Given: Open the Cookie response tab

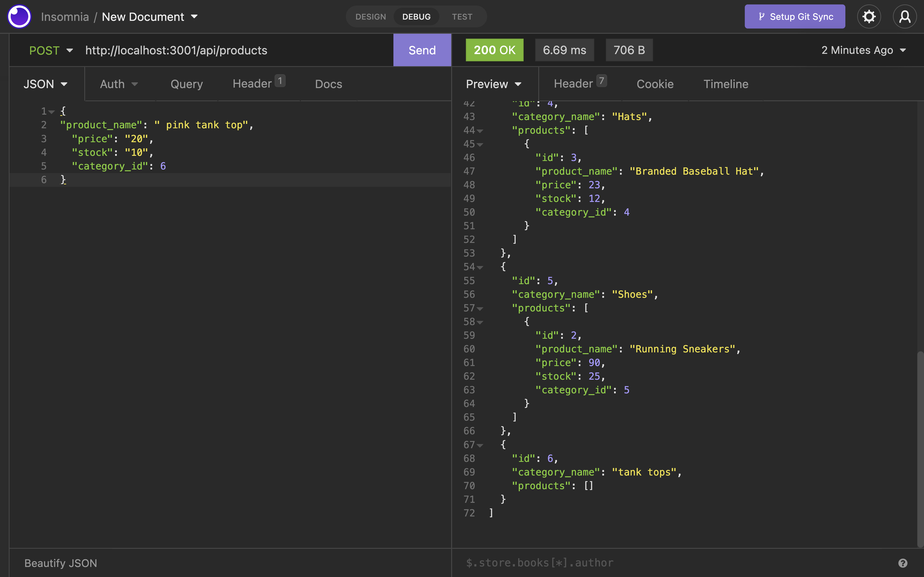Looking at the screenshot, I should (x=655, y=84).
